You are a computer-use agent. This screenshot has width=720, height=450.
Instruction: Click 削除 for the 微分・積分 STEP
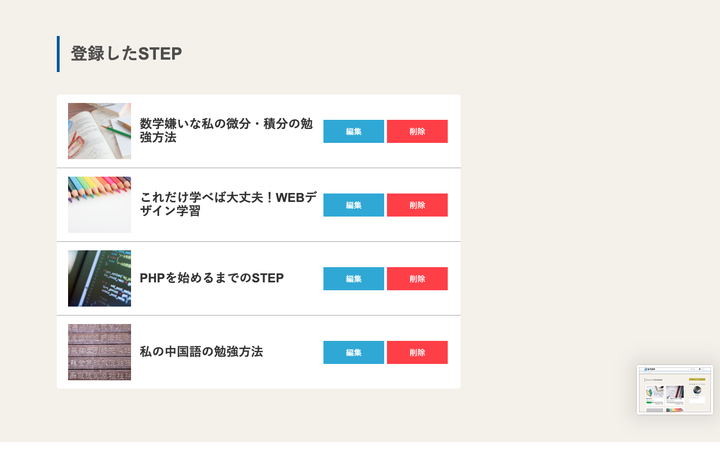417,131
